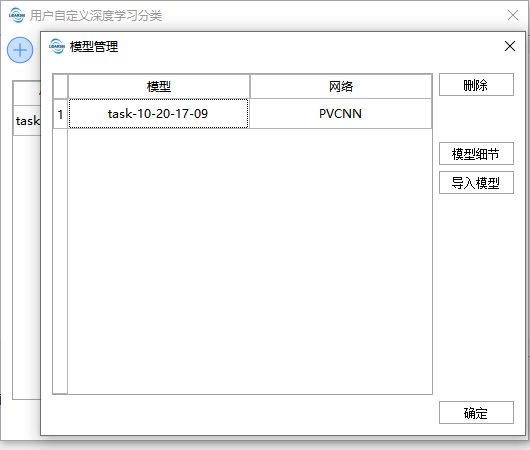The width and height of the screenshot is (530, 450).
Task: Click the 导入模型 import button
Action: pyautogui.click(x=476, y=183)
